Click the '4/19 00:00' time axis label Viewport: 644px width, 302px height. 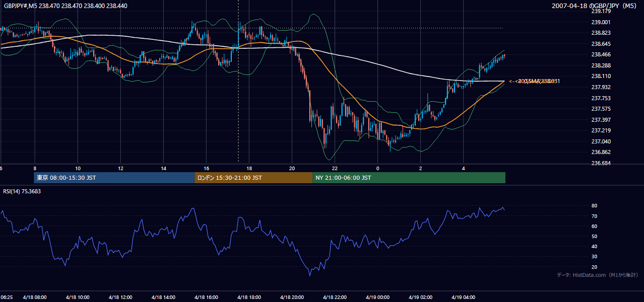378,297
